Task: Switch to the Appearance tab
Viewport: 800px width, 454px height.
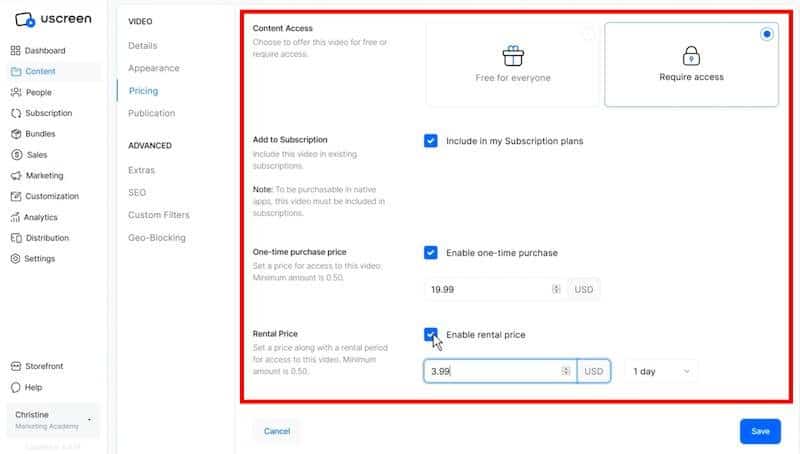Action: (x=153, y=68)
